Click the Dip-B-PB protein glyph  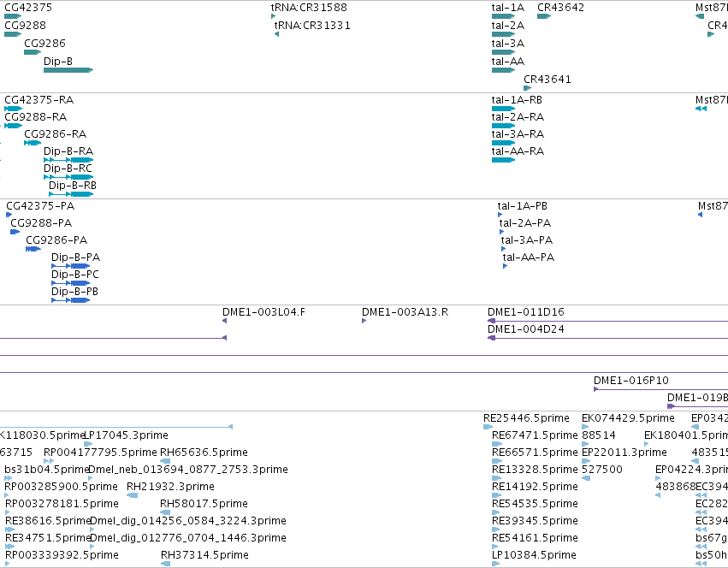click(x=70, y=300)
